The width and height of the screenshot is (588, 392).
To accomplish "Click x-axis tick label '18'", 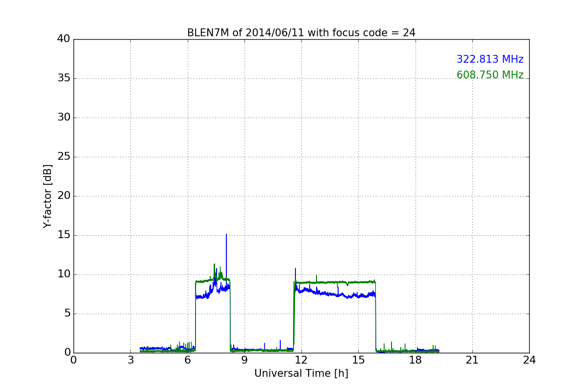I will click(x=416, y=360).
